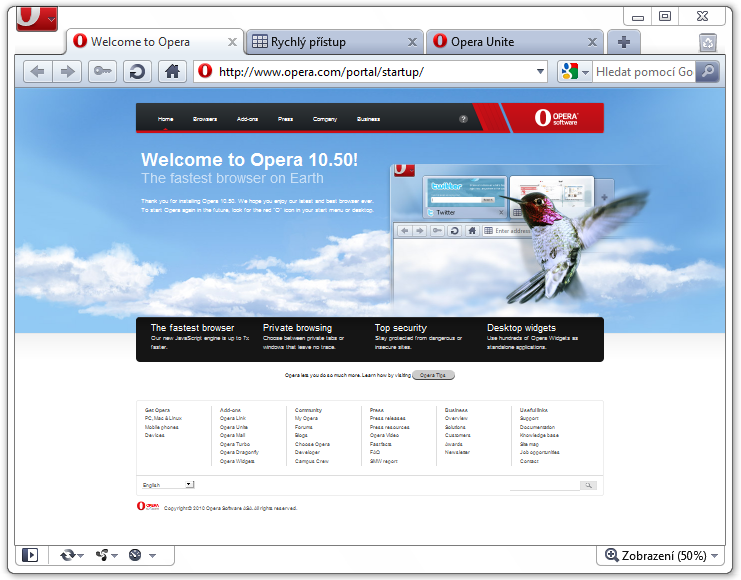Click the Opera Software logo in red banner

[556, 118]
